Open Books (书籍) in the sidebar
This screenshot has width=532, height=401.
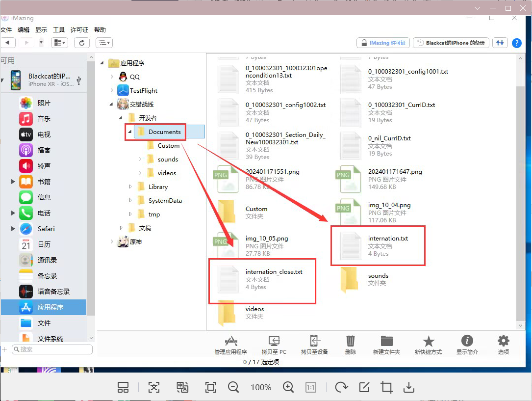coord(44,182)
